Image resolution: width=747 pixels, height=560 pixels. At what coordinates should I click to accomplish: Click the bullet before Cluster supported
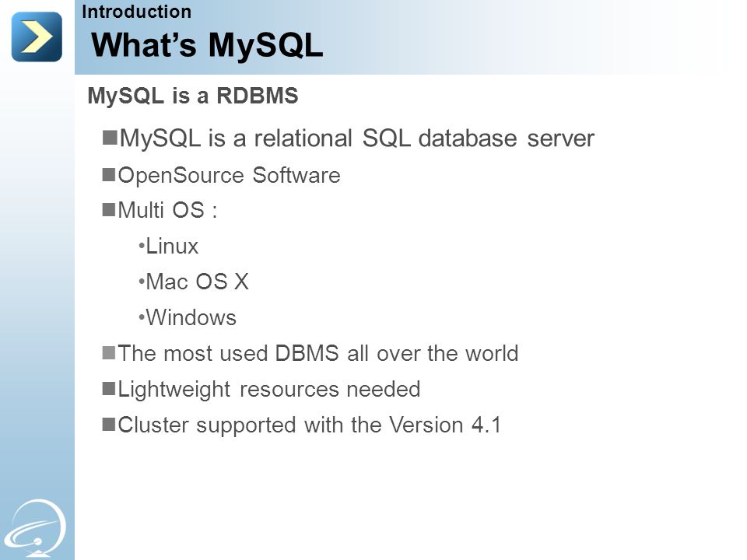click(x=109, y=424)
